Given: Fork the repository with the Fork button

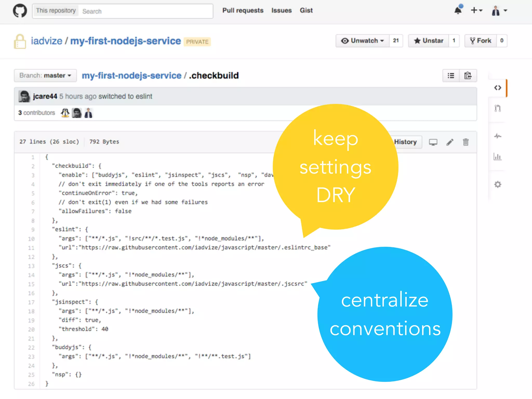Looking at the screenshot, I should [481, 41].
